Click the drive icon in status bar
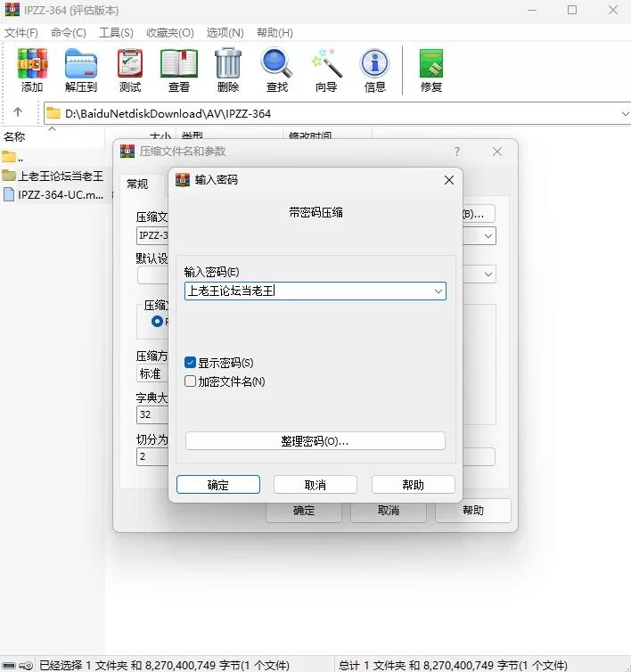Viewport: 631px width, 672px height. 9,666
